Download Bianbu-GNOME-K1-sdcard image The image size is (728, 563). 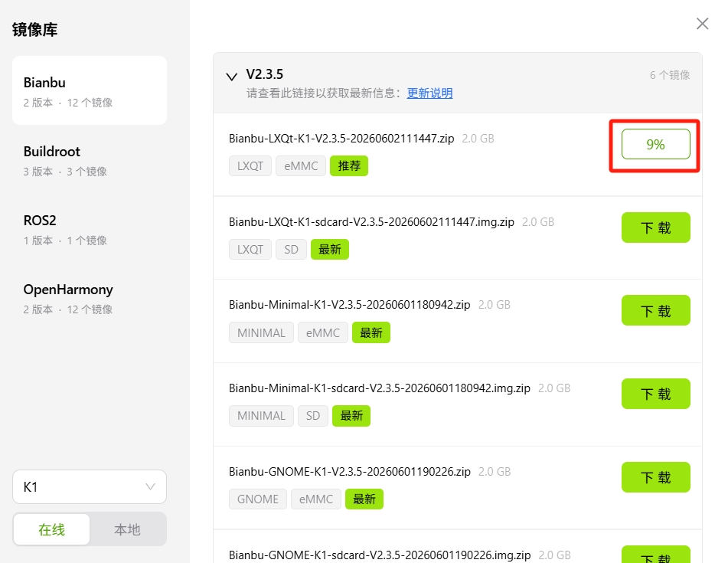(655, 555)
